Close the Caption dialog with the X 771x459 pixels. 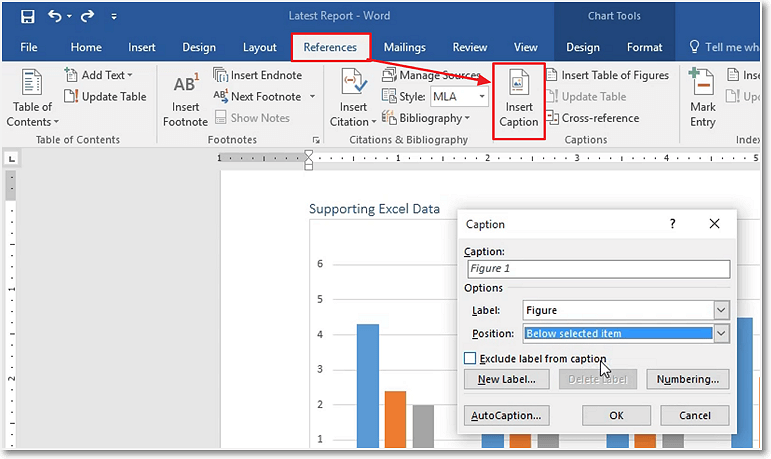(x=714, y=224)
